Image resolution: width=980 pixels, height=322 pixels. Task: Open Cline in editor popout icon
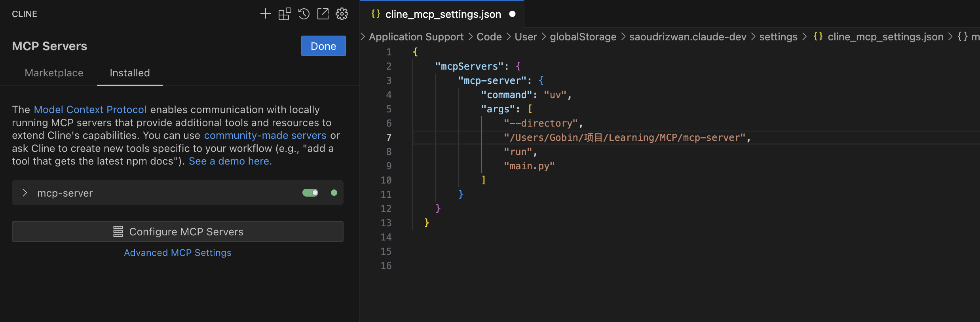[323, 14]
